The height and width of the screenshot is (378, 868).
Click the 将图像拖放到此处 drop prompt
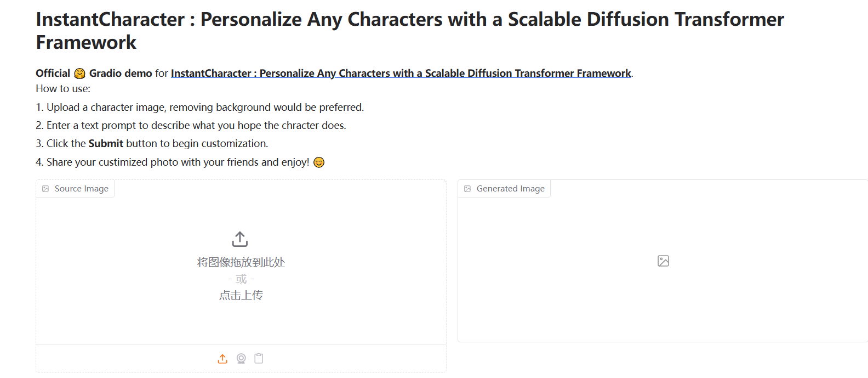[241, 262]
